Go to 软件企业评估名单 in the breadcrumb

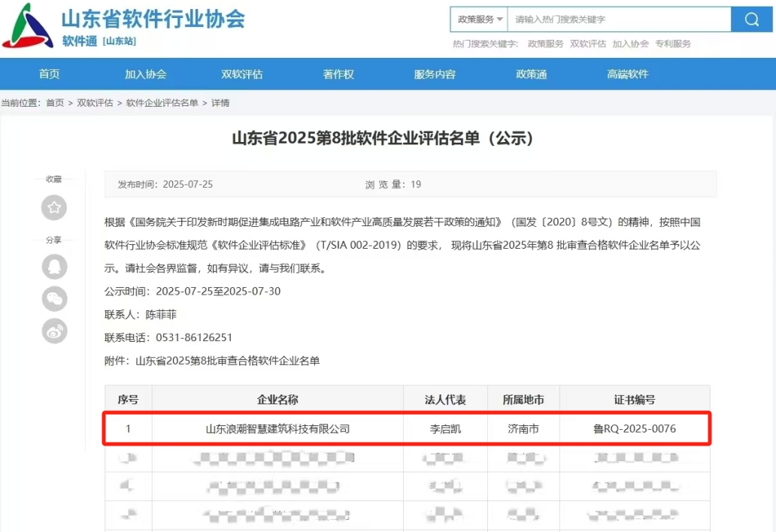pos(162,103)
